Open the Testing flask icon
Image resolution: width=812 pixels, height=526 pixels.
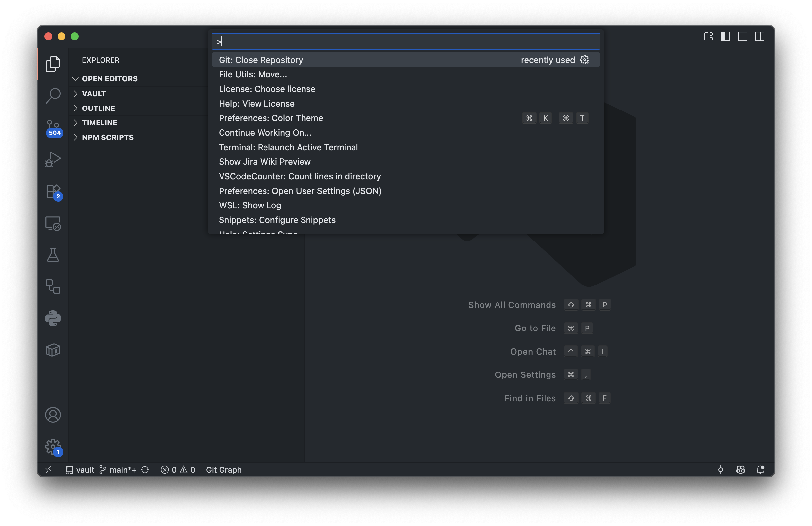pos(53,255)
